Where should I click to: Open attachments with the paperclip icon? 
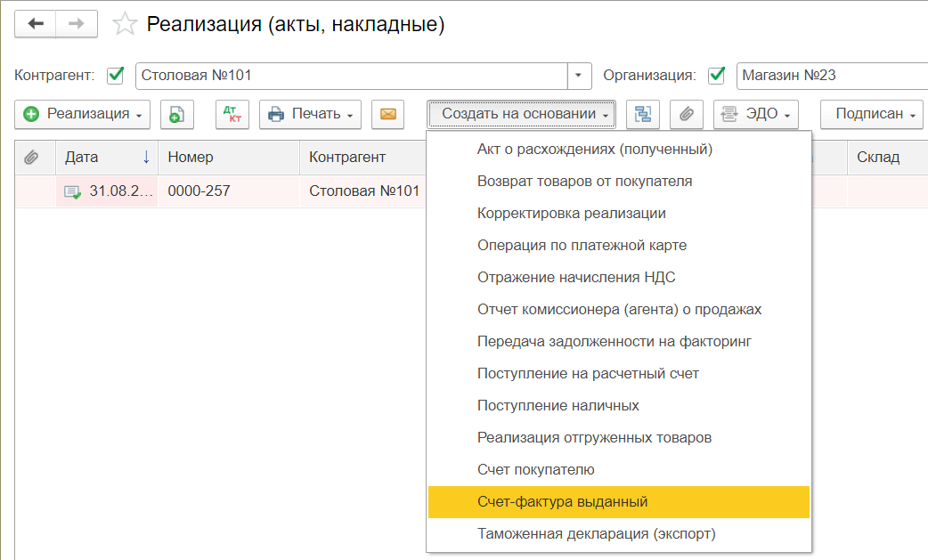(x=686, y=114)
